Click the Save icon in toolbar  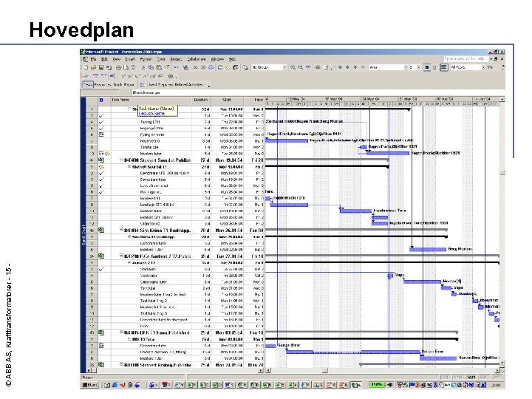coord(101,67)
